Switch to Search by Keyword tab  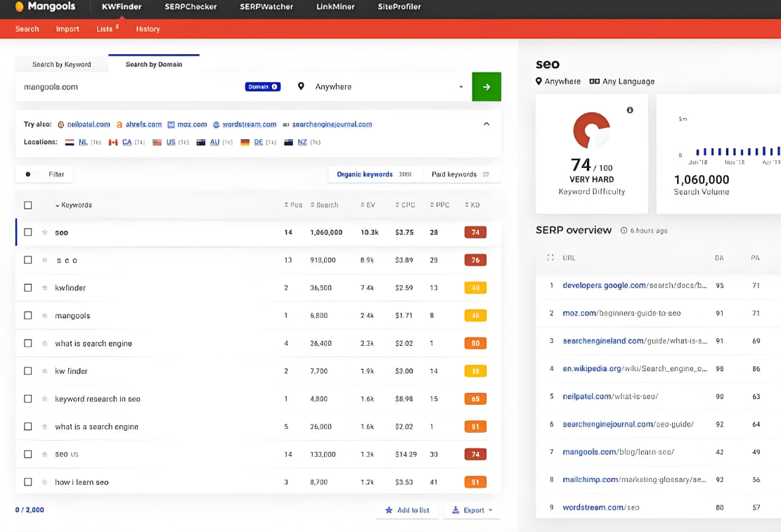click(x=62, y=64)
